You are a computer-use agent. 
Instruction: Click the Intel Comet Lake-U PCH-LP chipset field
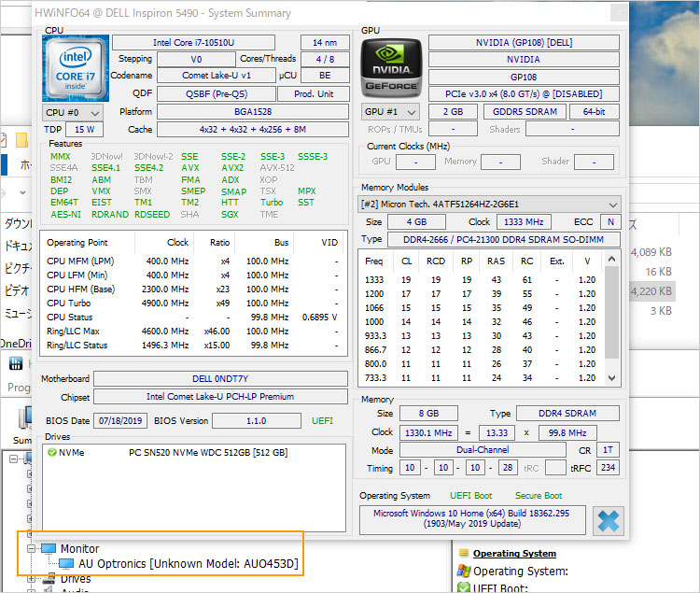(220, 397)
